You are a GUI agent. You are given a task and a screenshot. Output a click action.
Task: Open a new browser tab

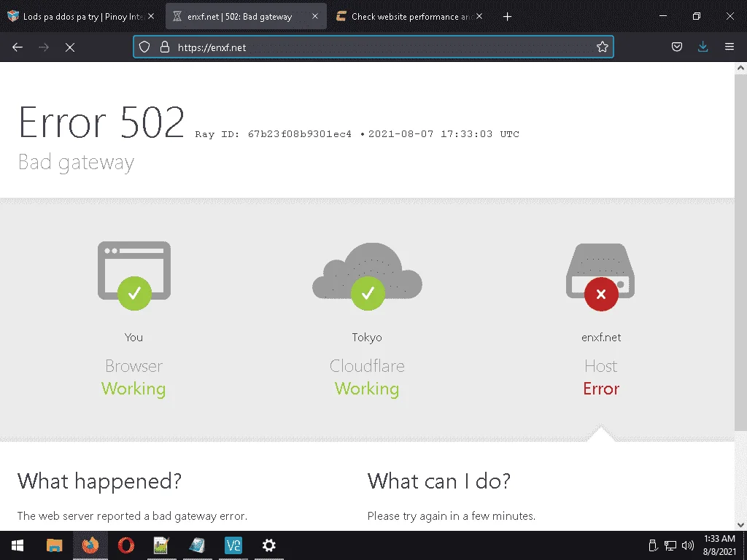point(508,17)
